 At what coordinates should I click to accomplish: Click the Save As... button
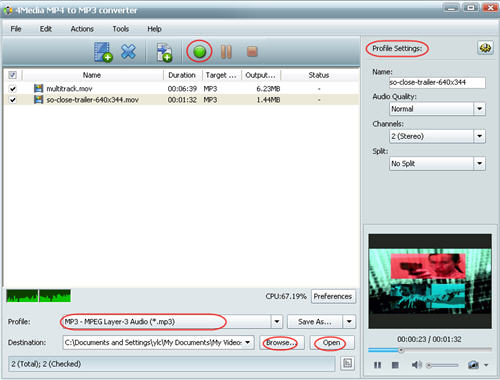pos(315,322)
